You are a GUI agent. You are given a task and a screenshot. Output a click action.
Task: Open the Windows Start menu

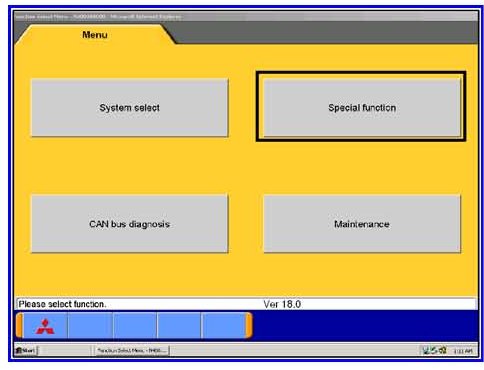coord(26,350)
